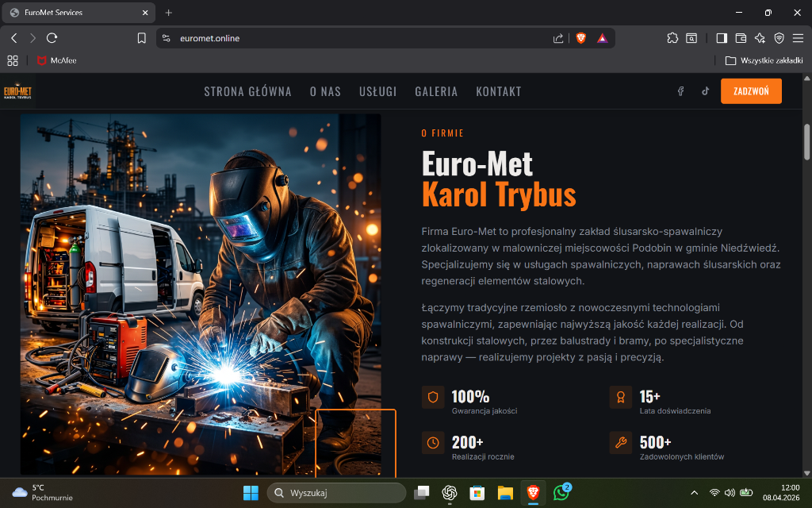Open the GALERIA page
The width and height of the screenshot is (812, 508).
(x=436, y=92)
